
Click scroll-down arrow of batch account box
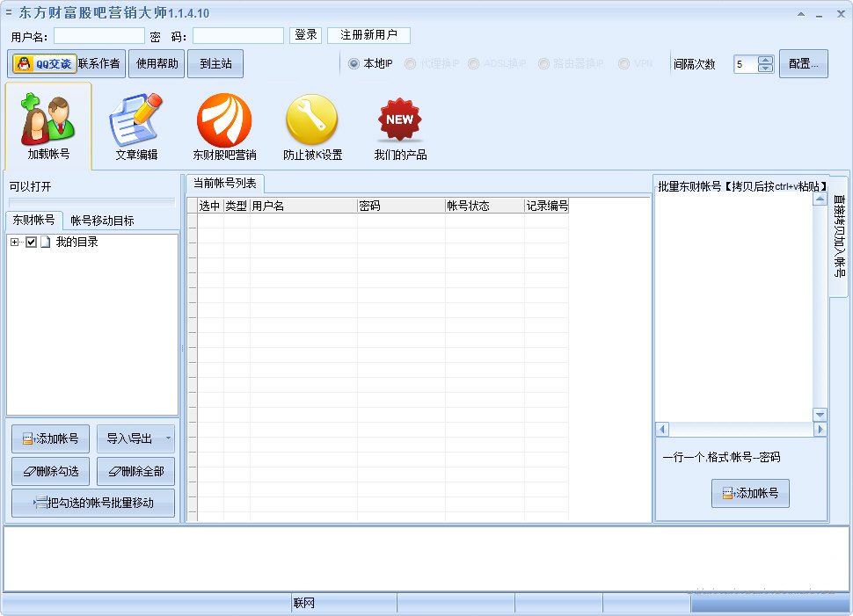click(820, 415)
